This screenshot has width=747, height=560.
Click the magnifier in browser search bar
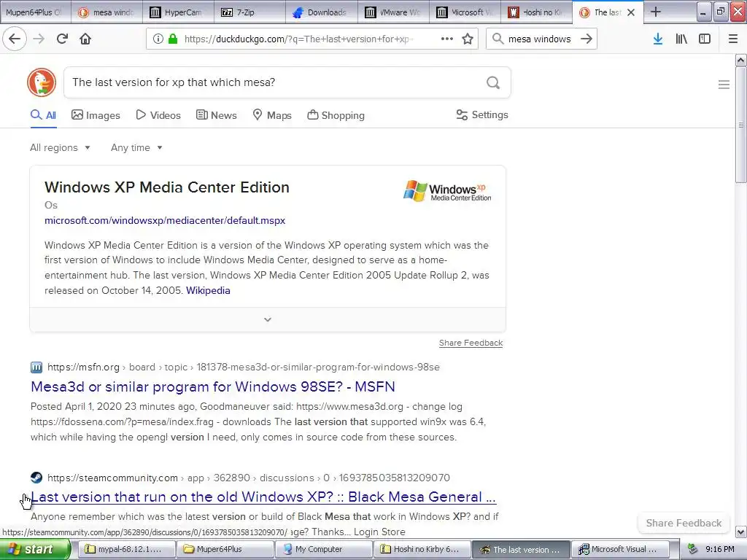[x=498, y=39]
